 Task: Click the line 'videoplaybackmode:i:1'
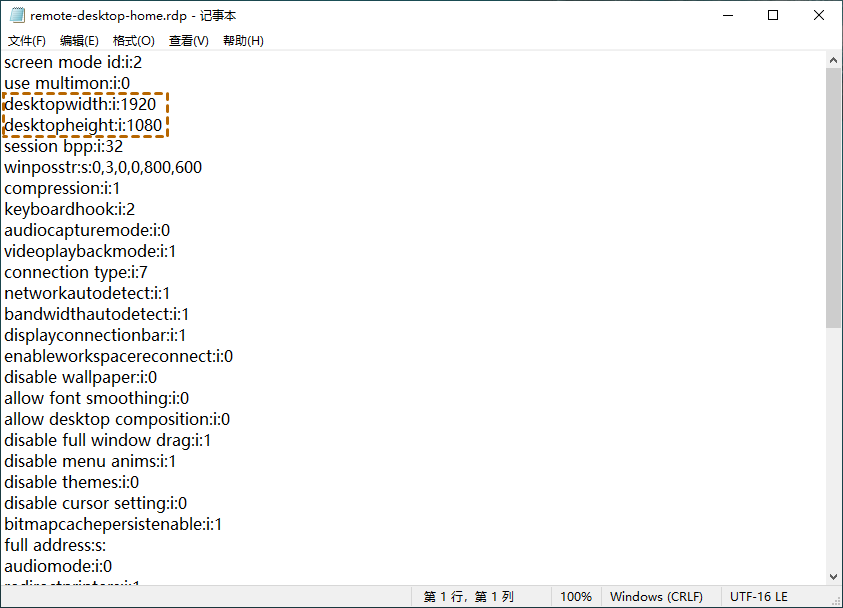[x=90, y=251]
